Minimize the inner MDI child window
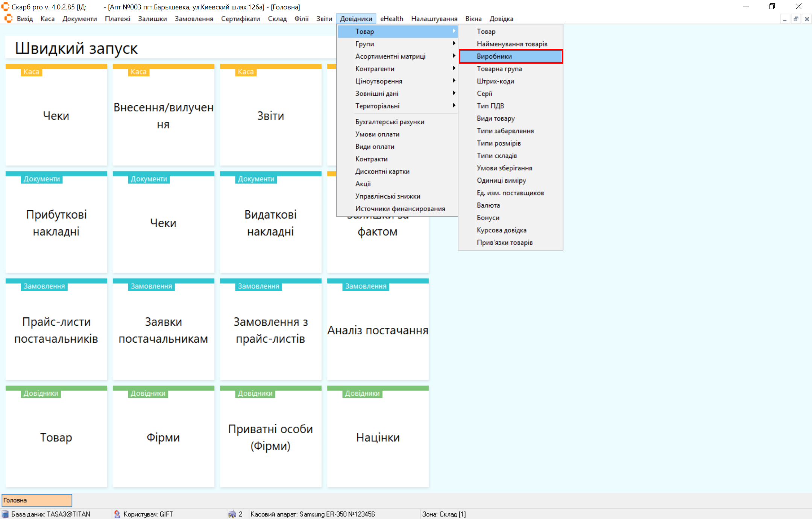The image size is (812, 519). 785,19
